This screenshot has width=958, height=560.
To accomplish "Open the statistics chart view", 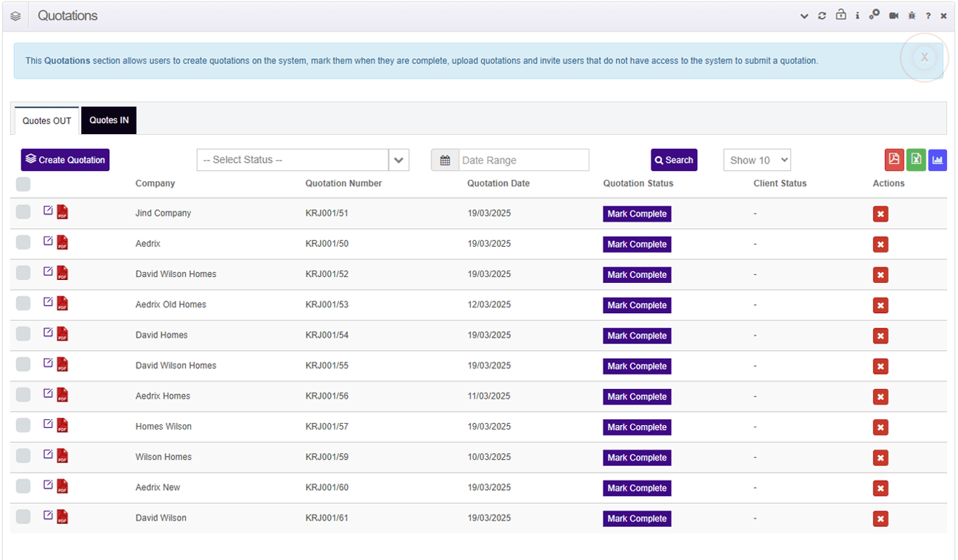I will tap(937, 159).
